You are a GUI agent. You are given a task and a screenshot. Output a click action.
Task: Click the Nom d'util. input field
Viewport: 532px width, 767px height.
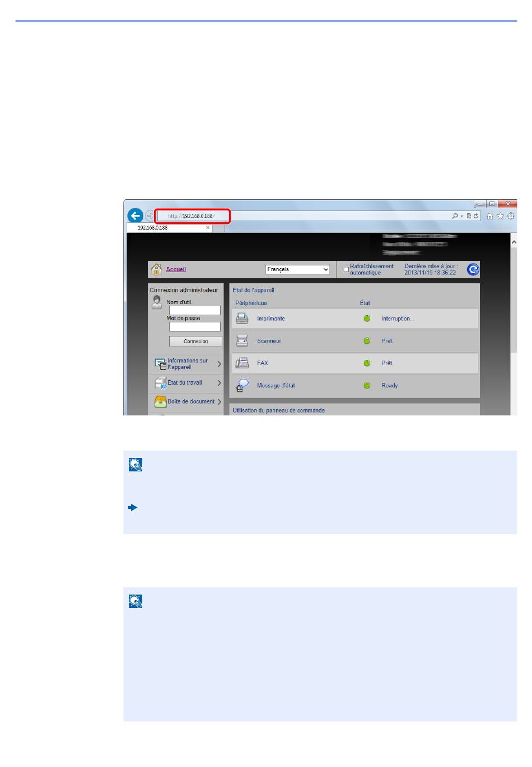point(194,310)
